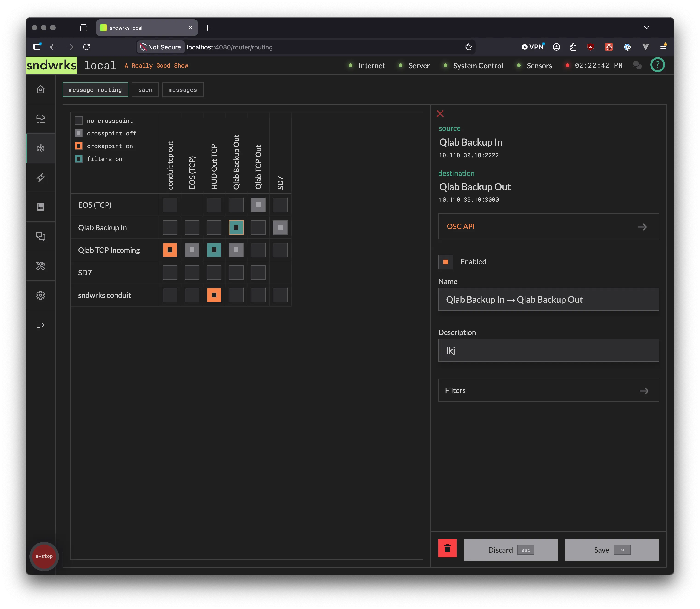The height and width of the screenshot is (609, 700).
Task: Click the Qlab TCP Incoming row label
Action: [109, 250]
